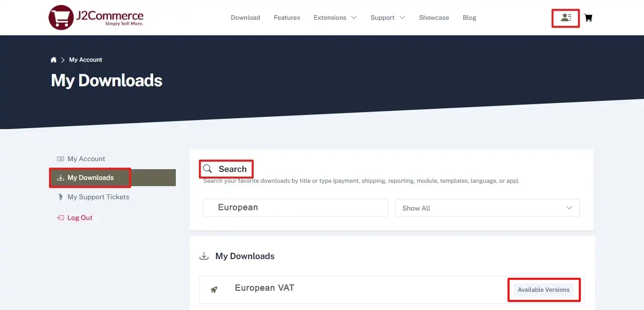Go to the Showcase page
The height and width of the screenshot is (310, 644).
(434, 17)
